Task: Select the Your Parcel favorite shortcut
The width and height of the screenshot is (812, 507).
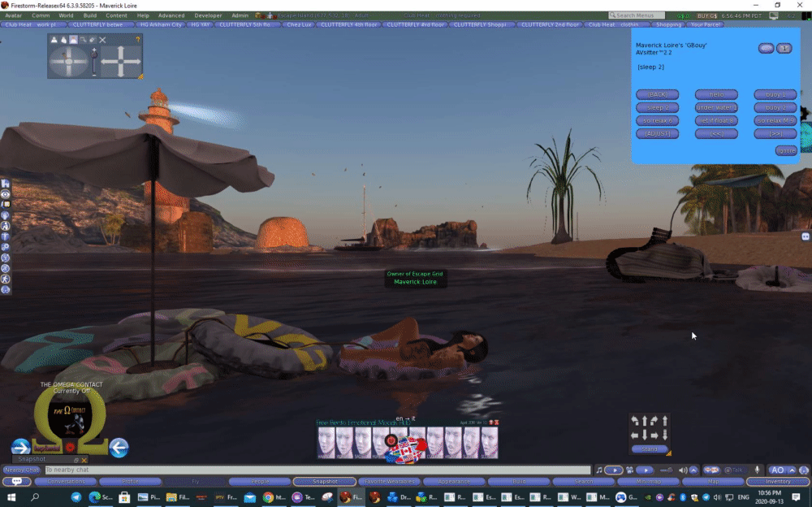Action: point(706,24)
